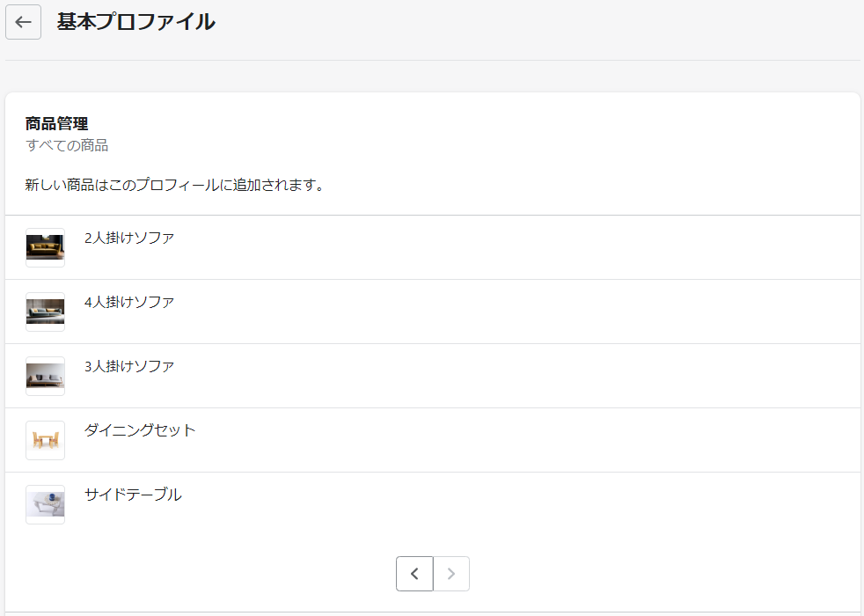This screenshot has height=616, width=864.
Task: Go back using the left arrow button
Action: 23,22
